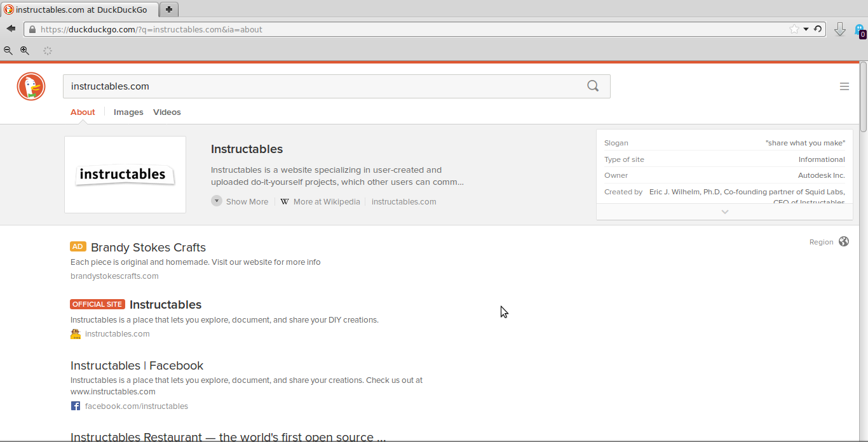
Task: Open the bookmark star dropdown arrow
Action: pos(806,29)
